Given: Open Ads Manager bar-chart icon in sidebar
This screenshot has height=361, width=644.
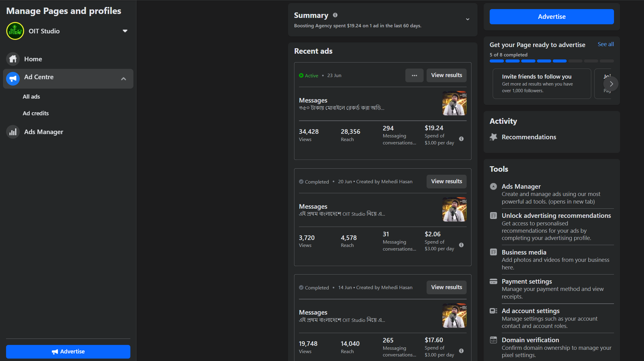Looking at the screenshot, I should 13,132.
